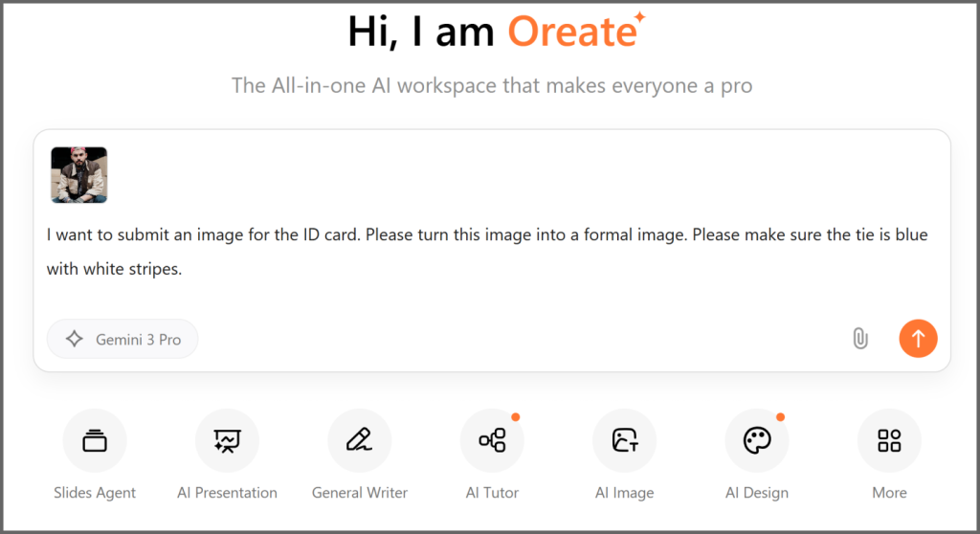The image size is (980, 534).
Task: Open the Gemini 3 Pro model selector
Action: pyautogui.click(x=122, y=339)
